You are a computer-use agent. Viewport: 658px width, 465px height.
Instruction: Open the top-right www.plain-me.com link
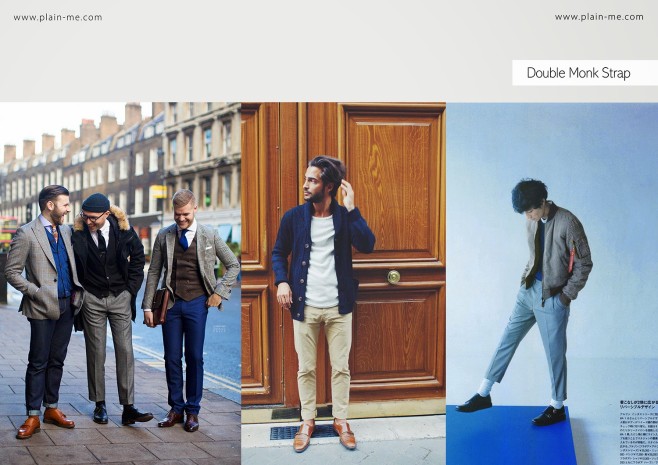coord(599,17)
